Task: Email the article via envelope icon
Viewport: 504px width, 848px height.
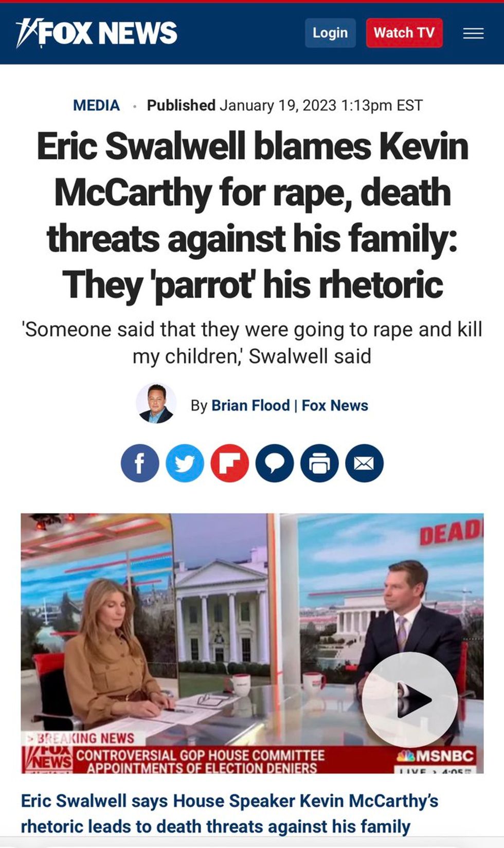Action: tap(364, 463)
